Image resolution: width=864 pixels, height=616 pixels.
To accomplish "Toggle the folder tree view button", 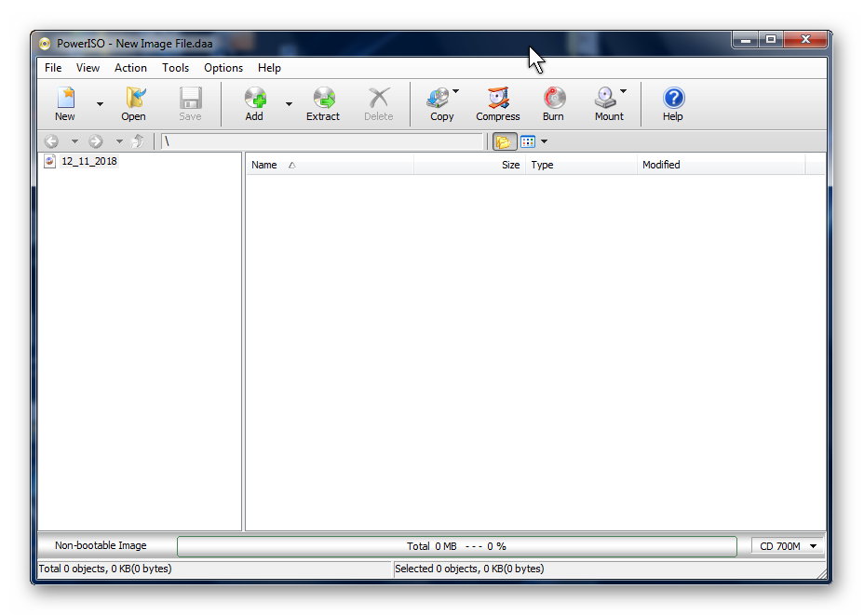I will 505,142.
